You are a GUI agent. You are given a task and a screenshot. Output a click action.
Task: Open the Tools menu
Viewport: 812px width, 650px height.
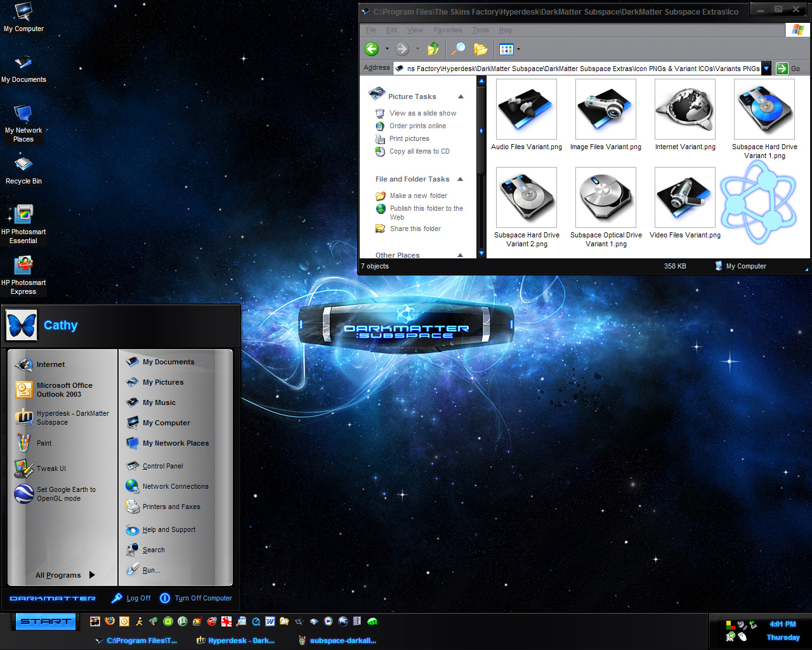481,30
